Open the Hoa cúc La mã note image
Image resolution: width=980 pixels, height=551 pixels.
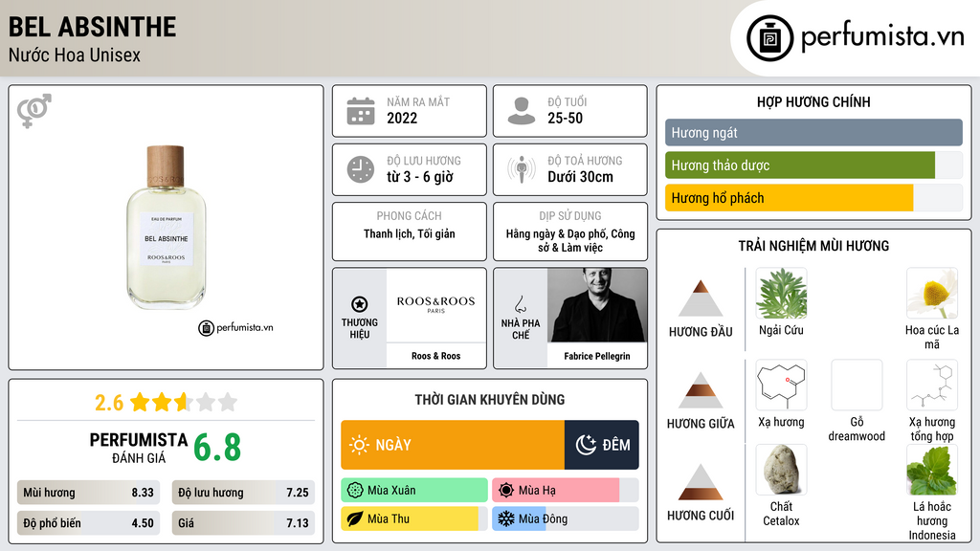pyautogui.click(x=932, y=294)
